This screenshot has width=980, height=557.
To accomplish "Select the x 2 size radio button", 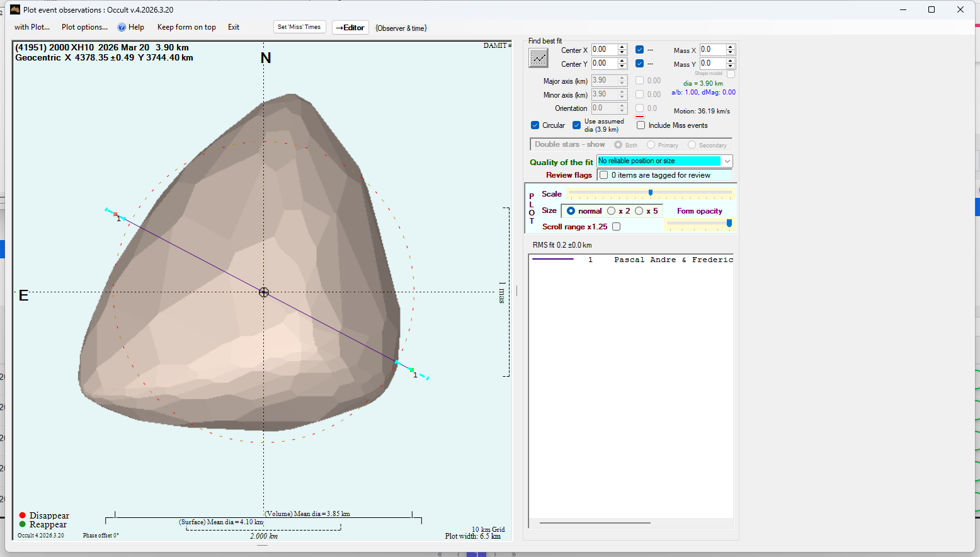I will (611, 211).
